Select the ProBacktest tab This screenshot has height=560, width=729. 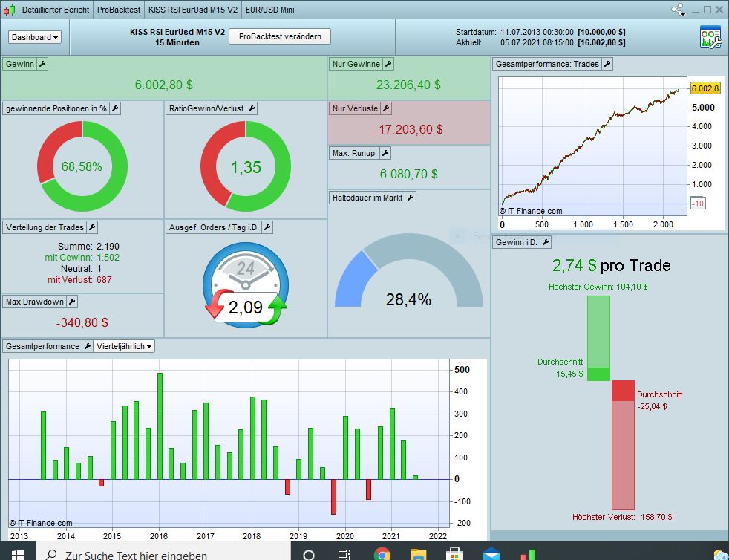(x=119, y=10)
